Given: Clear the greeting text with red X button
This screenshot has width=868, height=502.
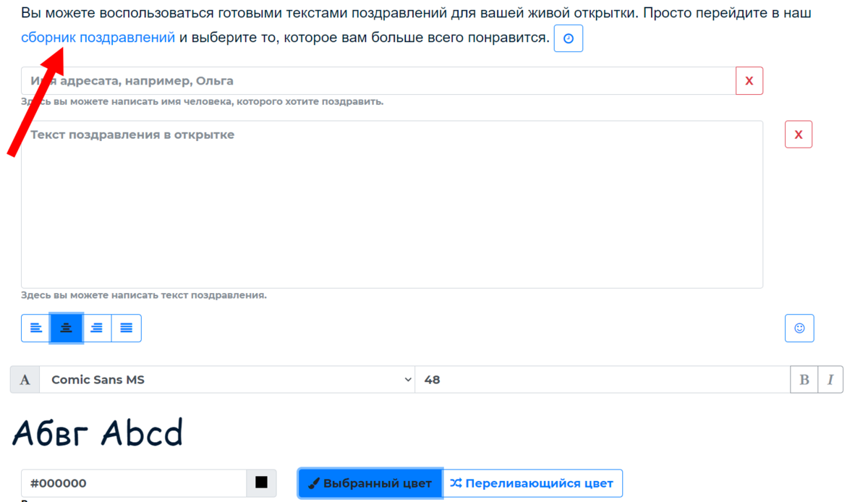Looking at the screenshot, I should click(799, 135).
